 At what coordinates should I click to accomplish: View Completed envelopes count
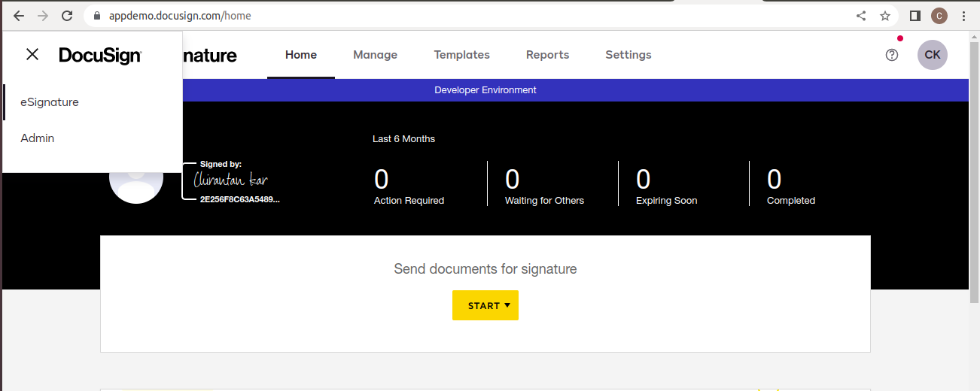(x=790, y=186)
